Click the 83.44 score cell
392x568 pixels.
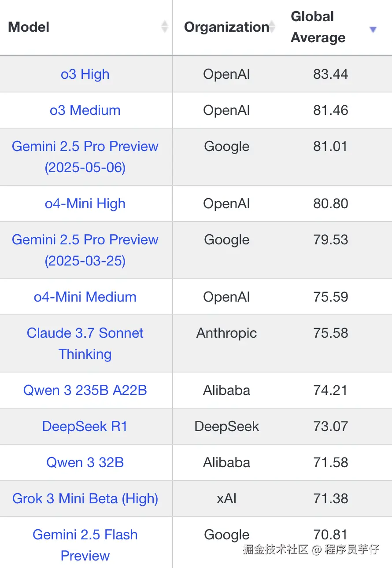[330, 74]
